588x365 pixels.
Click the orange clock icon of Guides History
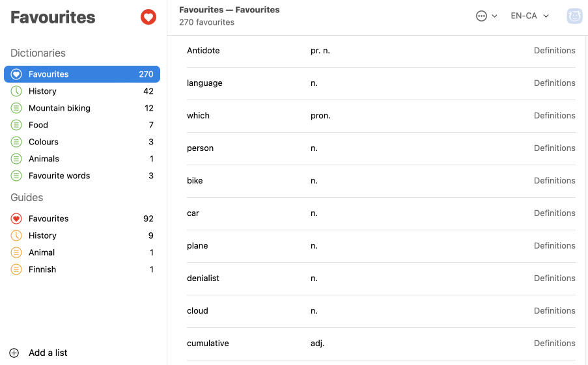(16, 236)
